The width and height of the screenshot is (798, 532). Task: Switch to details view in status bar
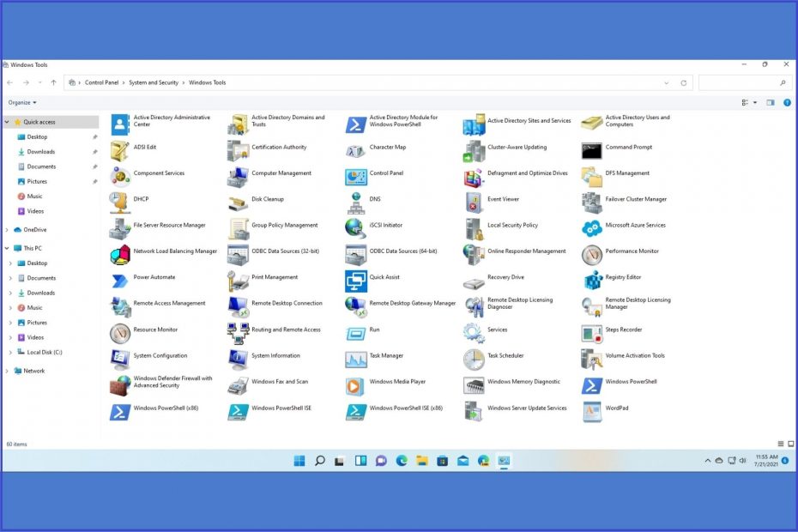779,444
